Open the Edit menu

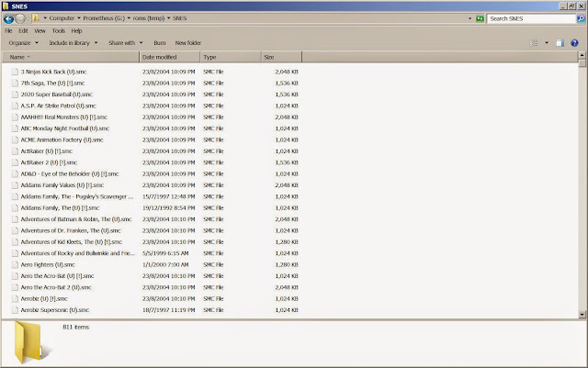tap(23, 30)
